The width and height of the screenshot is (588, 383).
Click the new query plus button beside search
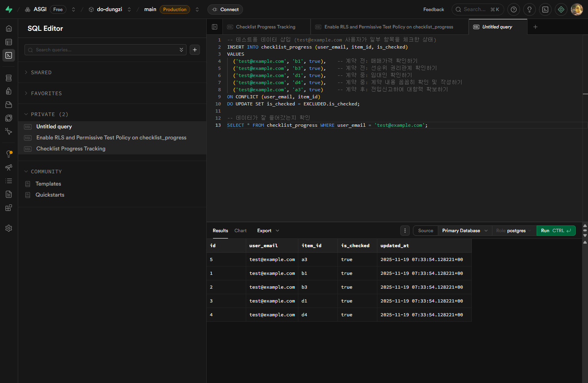pyautogui.click(x=195, y=50)
